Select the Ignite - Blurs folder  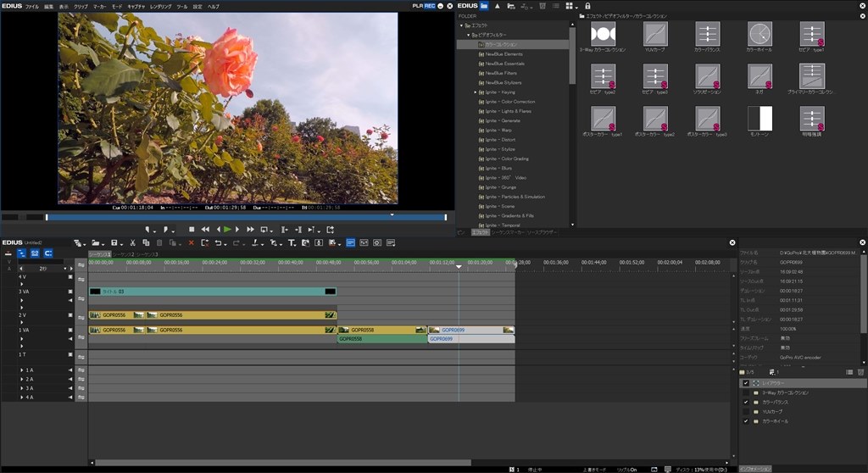click(x=498, y=169)
